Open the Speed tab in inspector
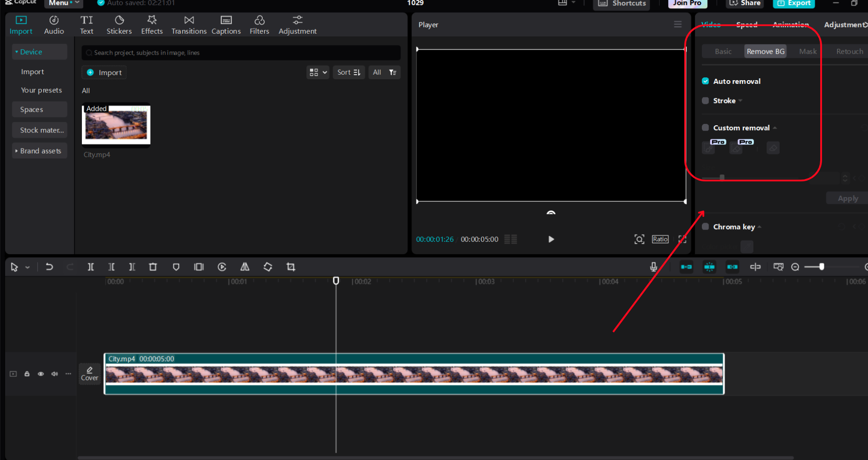 tap(747, 25)
